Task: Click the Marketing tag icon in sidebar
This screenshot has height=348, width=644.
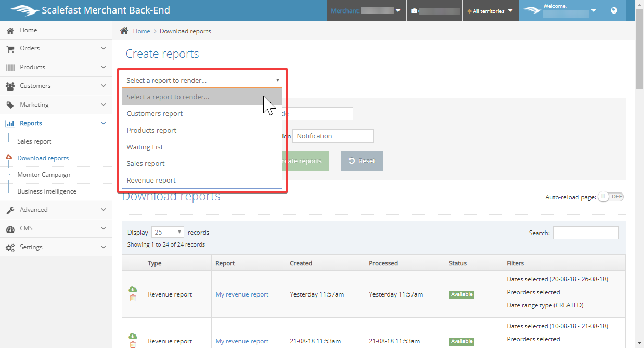Action: (10, 105)
